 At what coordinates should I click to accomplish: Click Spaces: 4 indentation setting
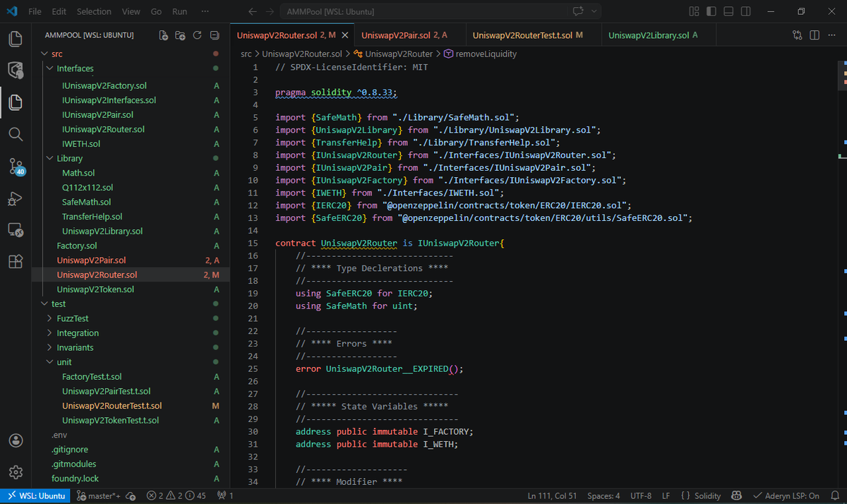(x=603, y=496)
